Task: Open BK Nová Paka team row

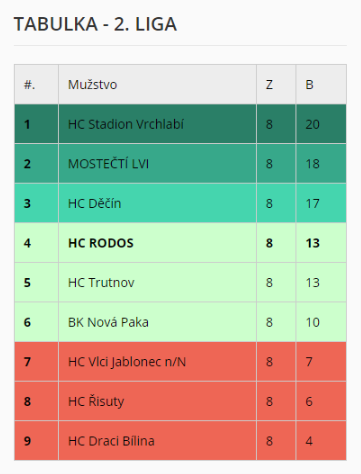Action: (x=180, y=322)
